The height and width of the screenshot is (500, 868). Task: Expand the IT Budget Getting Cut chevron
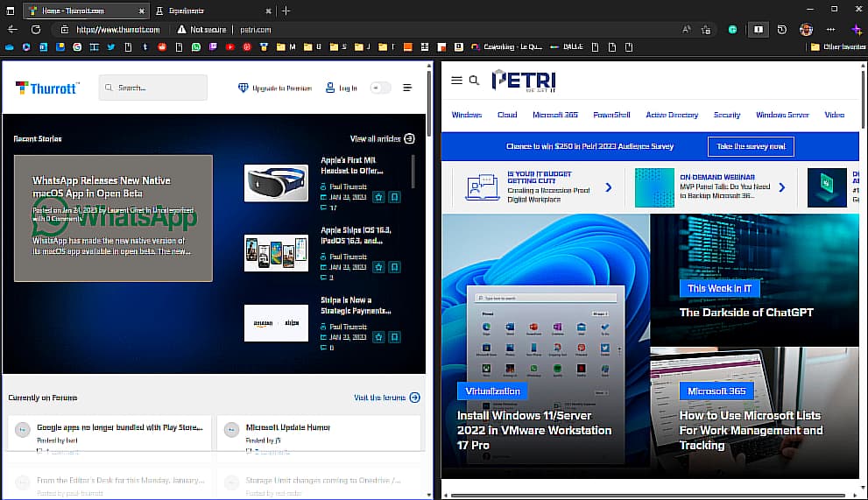(609, 187)
